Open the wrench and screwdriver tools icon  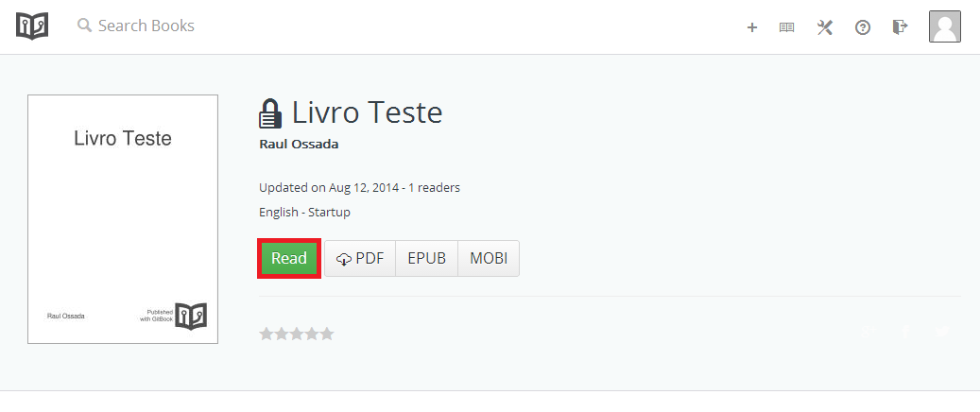point(825,27)
